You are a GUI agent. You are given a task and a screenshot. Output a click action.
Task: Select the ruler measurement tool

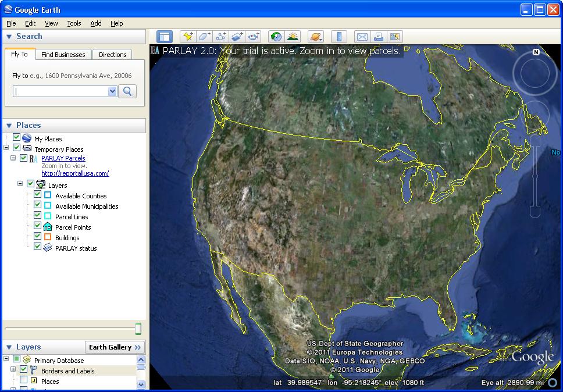click(x=338, y=37)
